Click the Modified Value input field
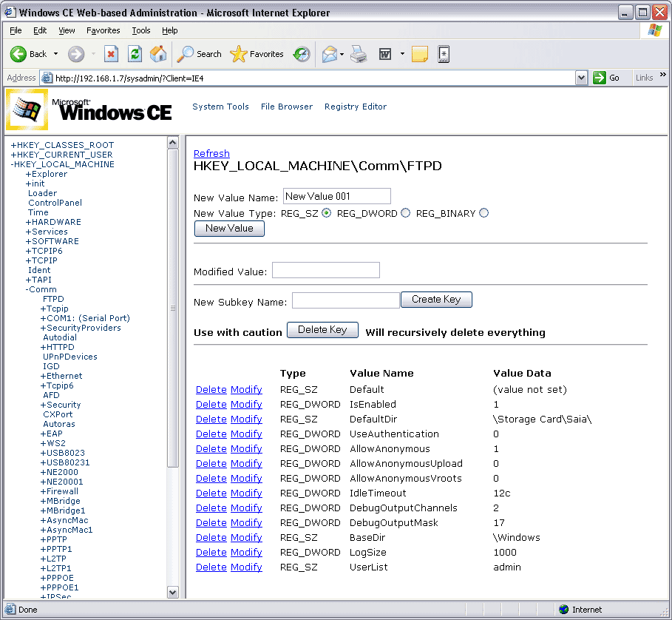The height and width of the screenshot is (620, 672). coord(326,270)
